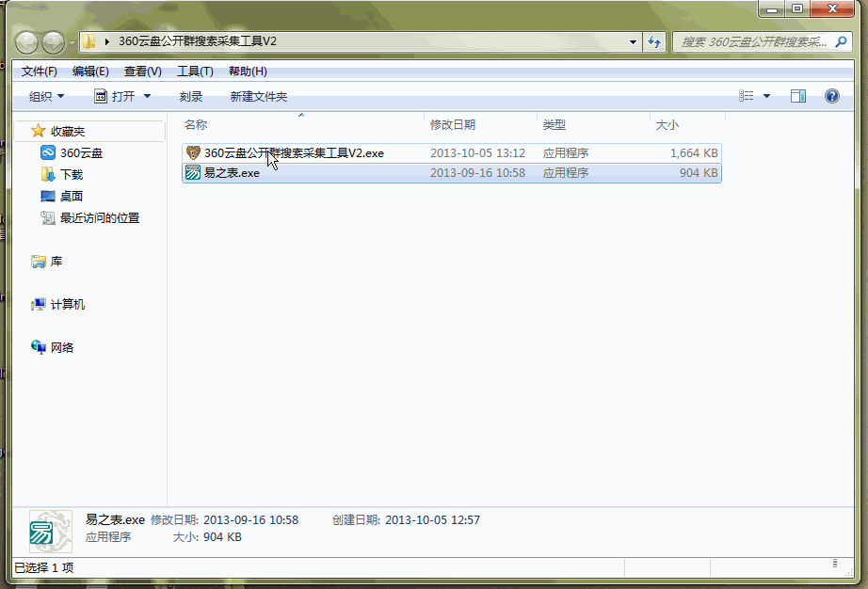Screen dimensions: 868x589
Task: Select 库 in the navigation pane
Action: pyautogui.click(x=56, y=261)
